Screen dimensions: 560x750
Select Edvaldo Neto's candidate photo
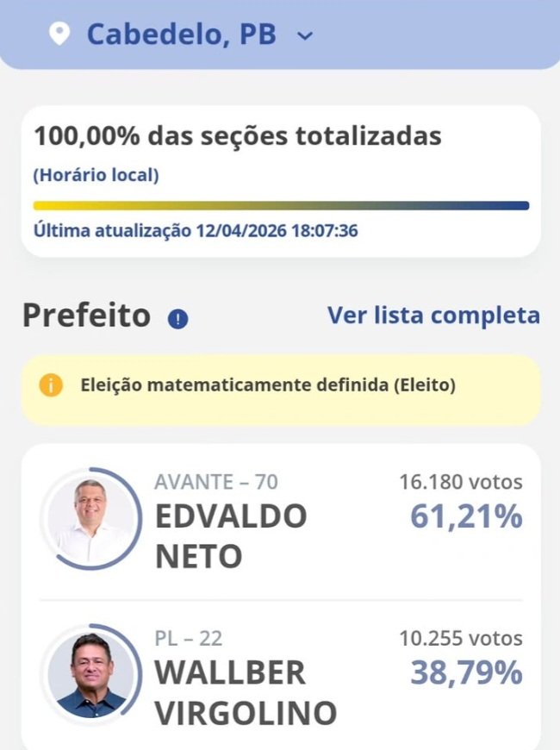[91, 517]
